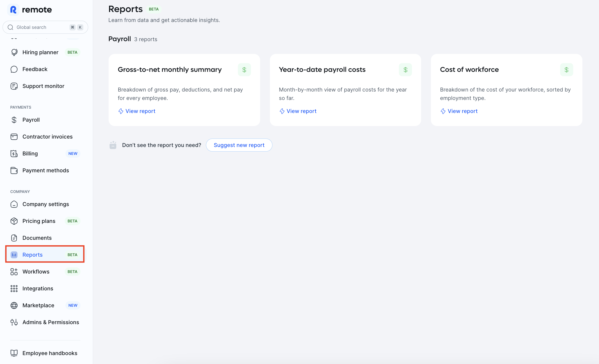The height and width of the screenshot is (364, 599).
Task: Click the Feedback speech bubble icon
Action: click(14, 69)
